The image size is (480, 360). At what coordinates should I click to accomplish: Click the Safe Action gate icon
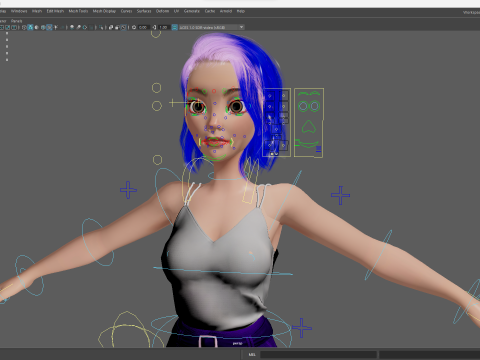(x=7, y=27)
